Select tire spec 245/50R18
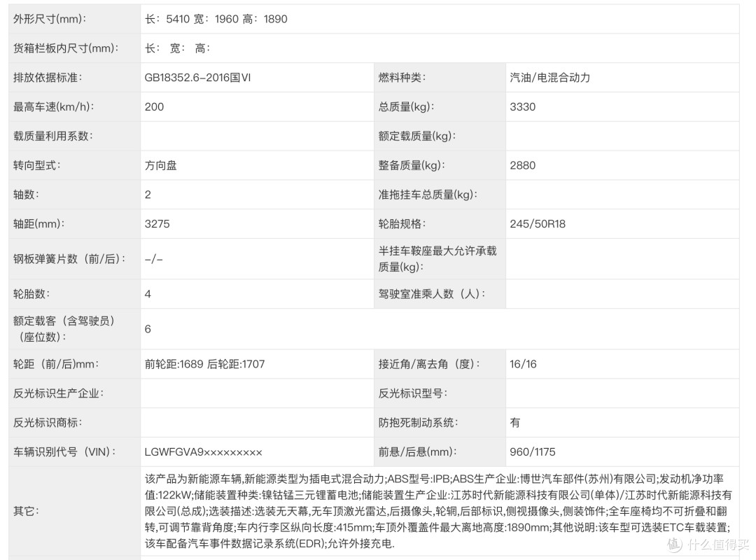This screenshot has height=560, width=756. 538,224
